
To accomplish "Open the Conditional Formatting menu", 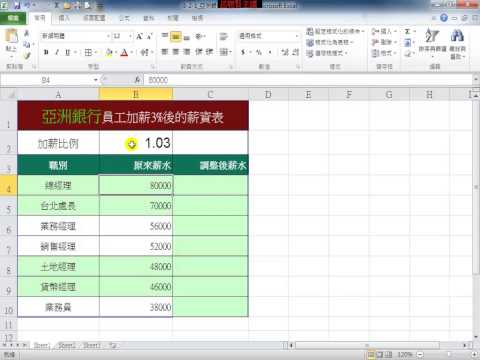I will coord(335,31).
